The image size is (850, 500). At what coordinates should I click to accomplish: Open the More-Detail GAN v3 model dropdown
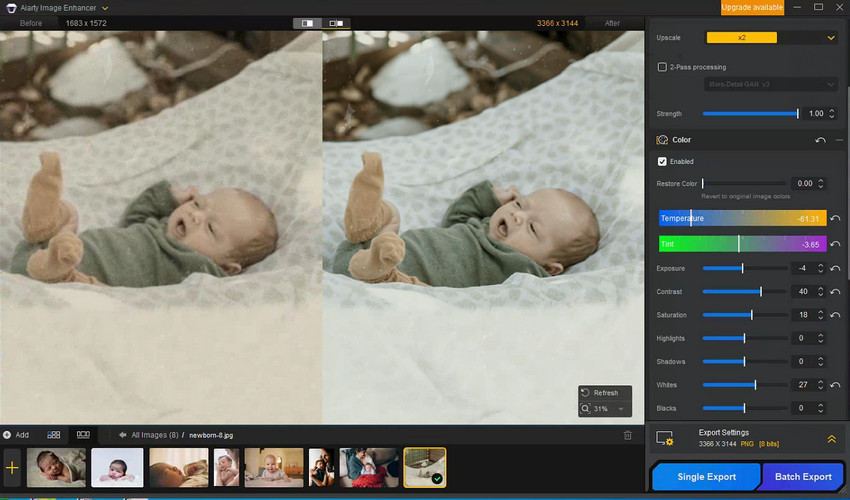[x=770, y=84]
